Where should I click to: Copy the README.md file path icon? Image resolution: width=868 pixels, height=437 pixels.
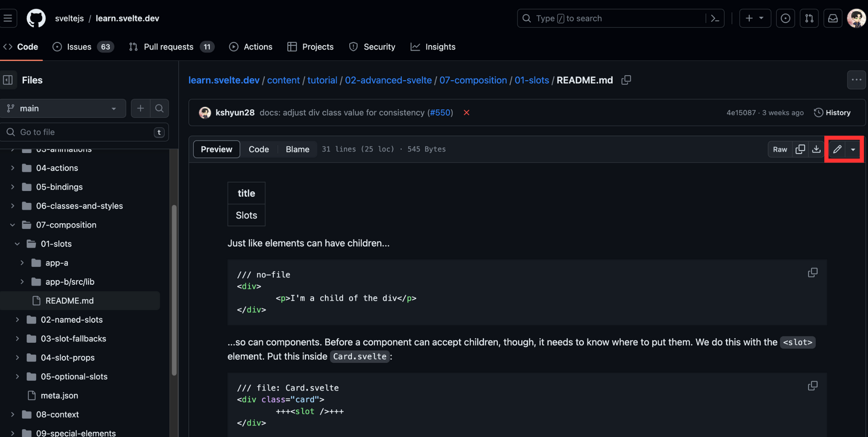click(626, 80)
